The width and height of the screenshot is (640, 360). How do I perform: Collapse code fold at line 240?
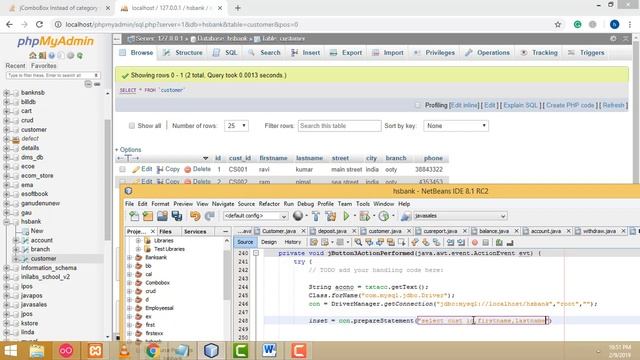click(256, 253)
